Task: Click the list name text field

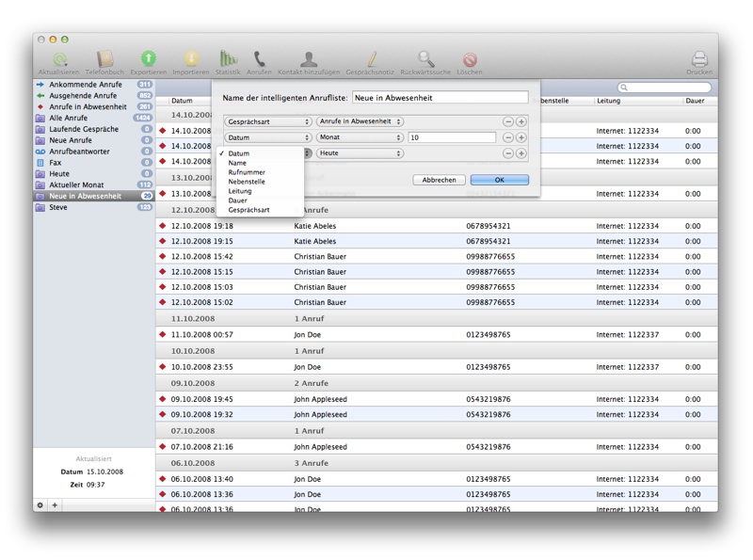Action: click(440, 98)
